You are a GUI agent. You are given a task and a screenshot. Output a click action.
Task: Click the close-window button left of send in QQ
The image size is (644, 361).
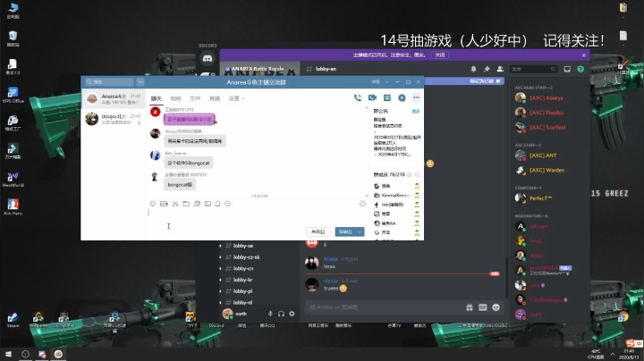click(x=318, y=231)
